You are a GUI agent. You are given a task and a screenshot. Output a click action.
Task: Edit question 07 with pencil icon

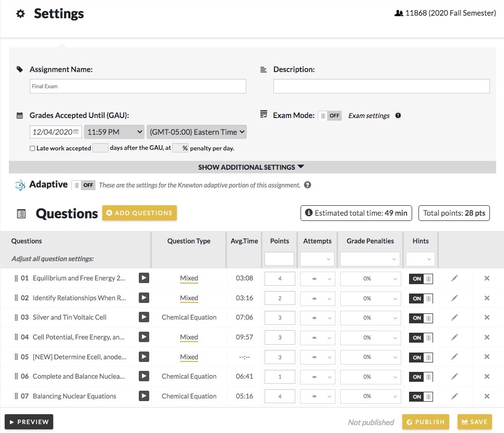click(454, 396)
